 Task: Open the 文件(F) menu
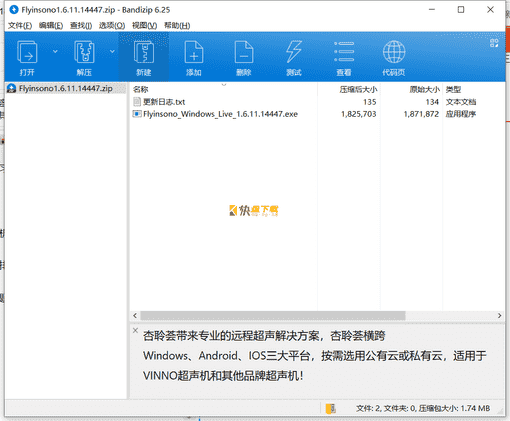pyautogui.click(x=20, y=26)
